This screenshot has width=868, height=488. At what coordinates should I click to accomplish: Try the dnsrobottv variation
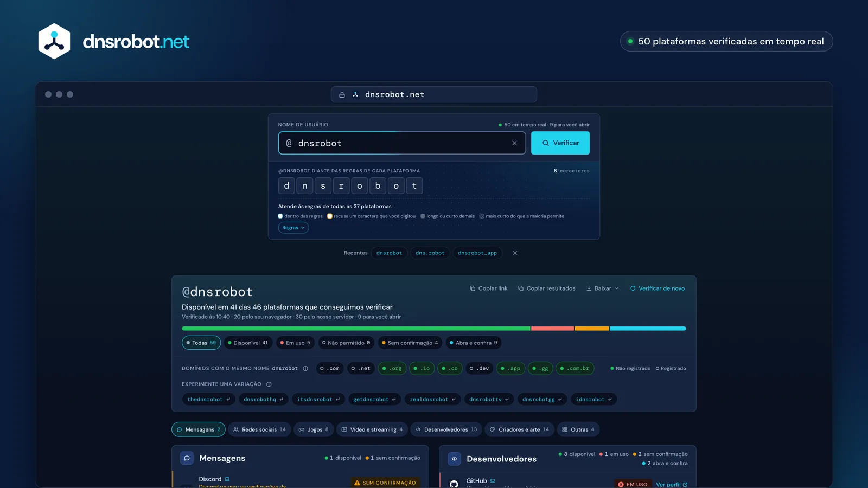click(489, 400)
